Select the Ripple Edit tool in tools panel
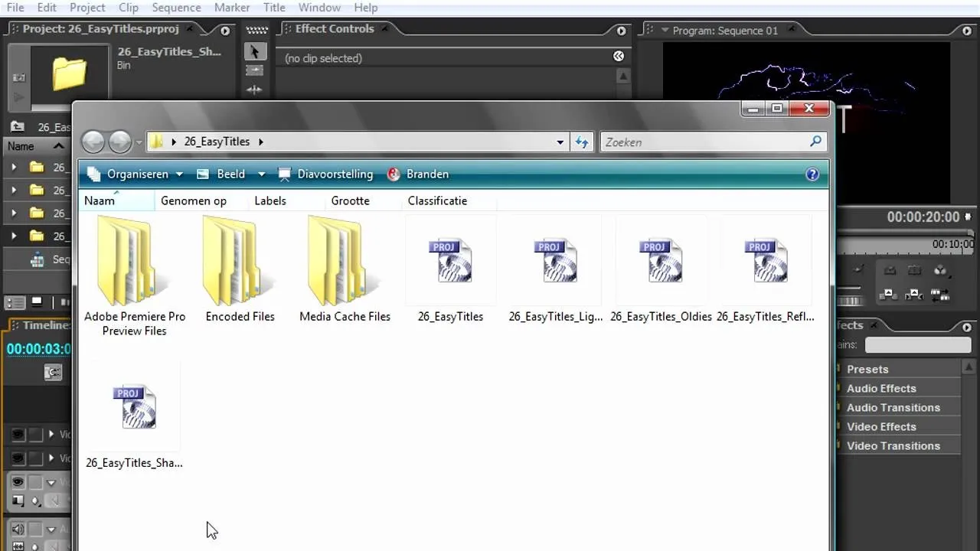 point(255,90)
